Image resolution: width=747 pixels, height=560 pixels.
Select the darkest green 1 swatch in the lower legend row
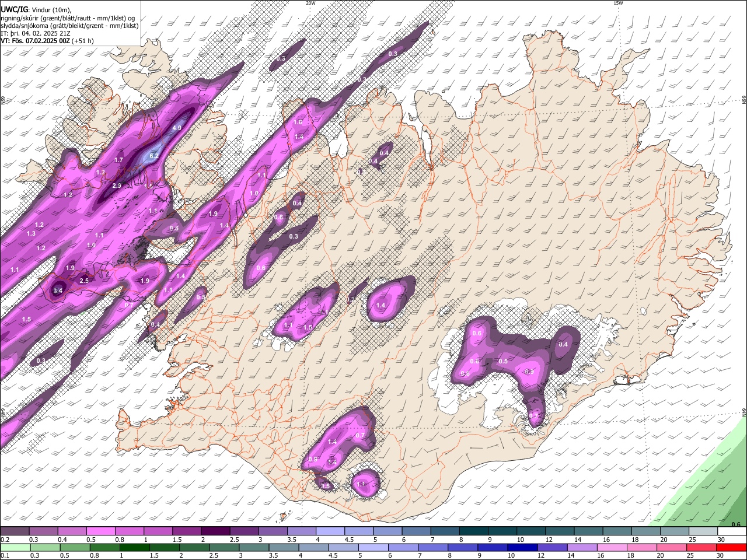[x=134, y=547]
